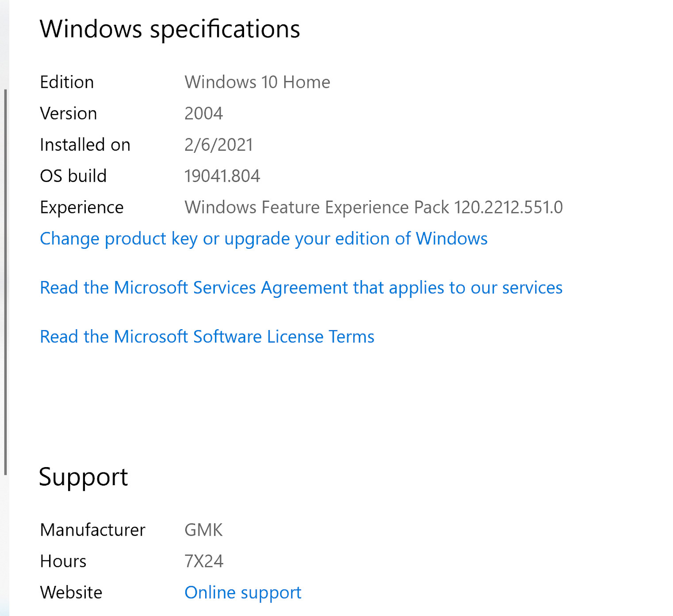This screenshot has width=673, height=616.
Task: Read the Microsoft Services Agreement link
Action: click(301, 288)
